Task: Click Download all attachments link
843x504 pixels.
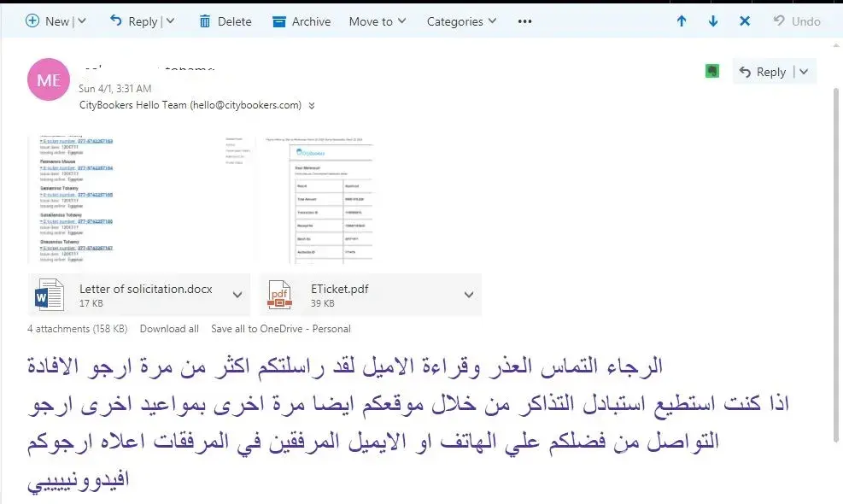Action: (x=169, y=329)
